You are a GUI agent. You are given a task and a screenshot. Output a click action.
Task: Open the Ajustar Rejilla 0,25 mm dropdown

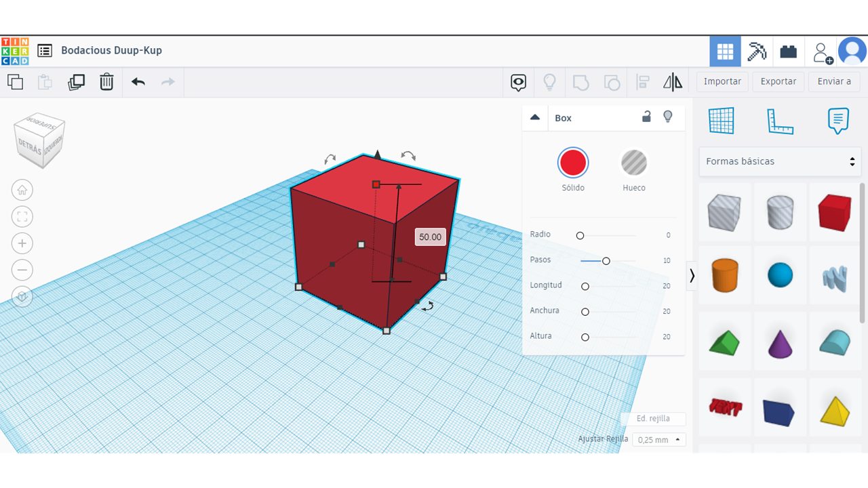(x=659, y=440)
